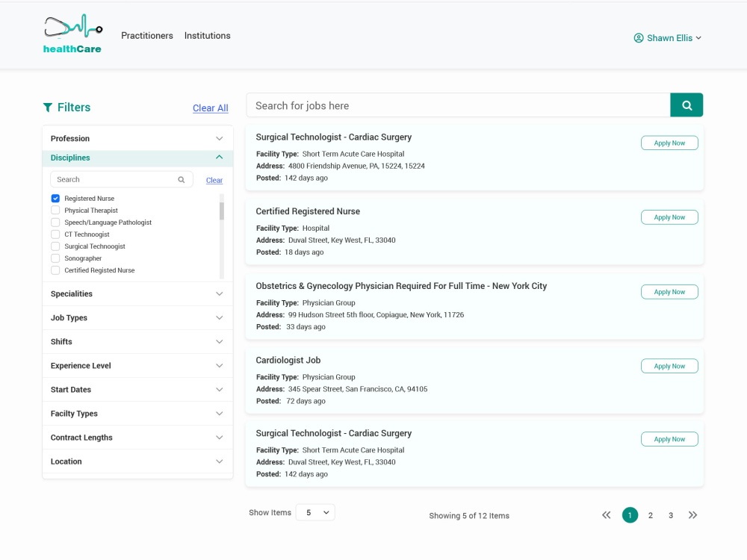Check the Surgical Technoogist checkbox
This screenshot has height=560, width=747.
tap(55, 246)
